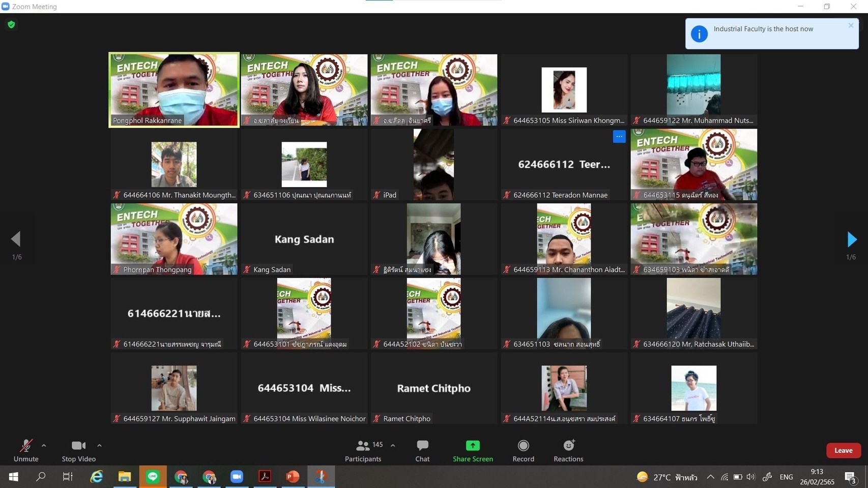This screenshot has width=868, height=488.
Task: Dismiss the host change notification
Action: point(851,25)
